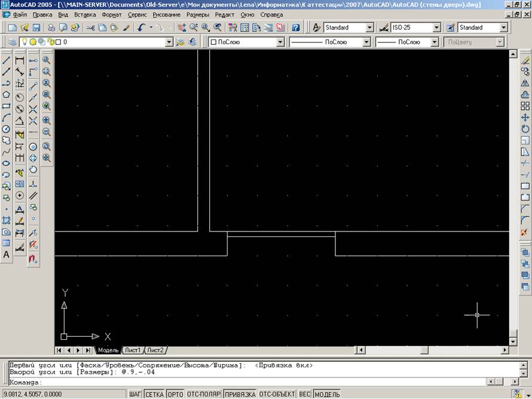Expand the color ПоСлою dropdown

point(280,42)
